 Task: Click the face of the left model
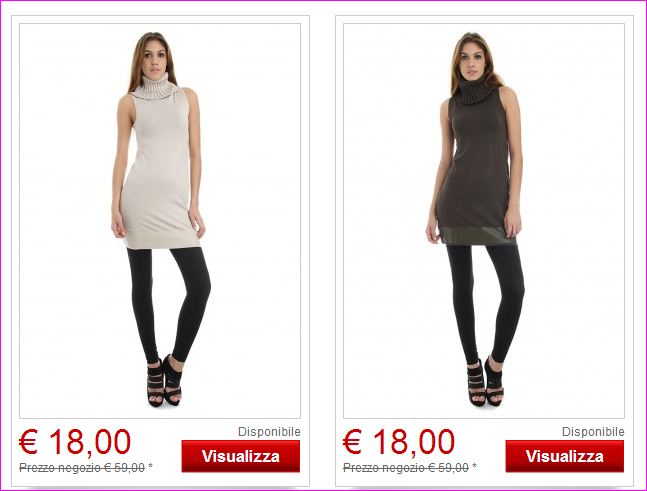pos(154,59)
